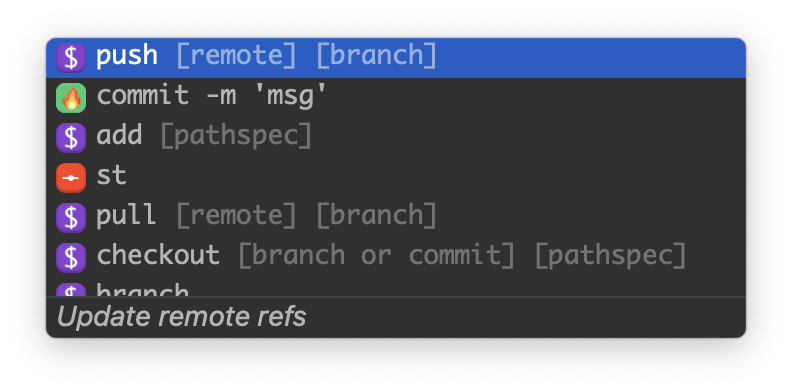
Task: Click the purple dollar icon beside push
Action: click(x=71, y=58)
